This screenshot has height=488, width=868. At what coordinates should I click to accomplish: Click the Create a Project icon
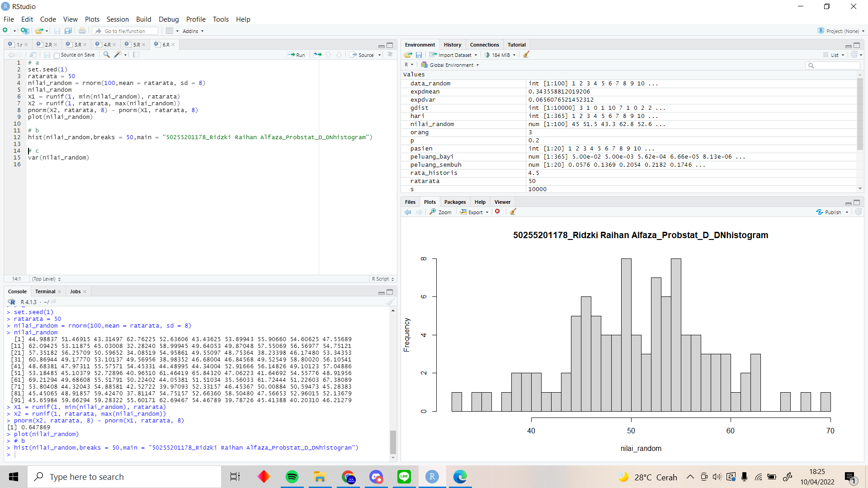pos(25,31)
